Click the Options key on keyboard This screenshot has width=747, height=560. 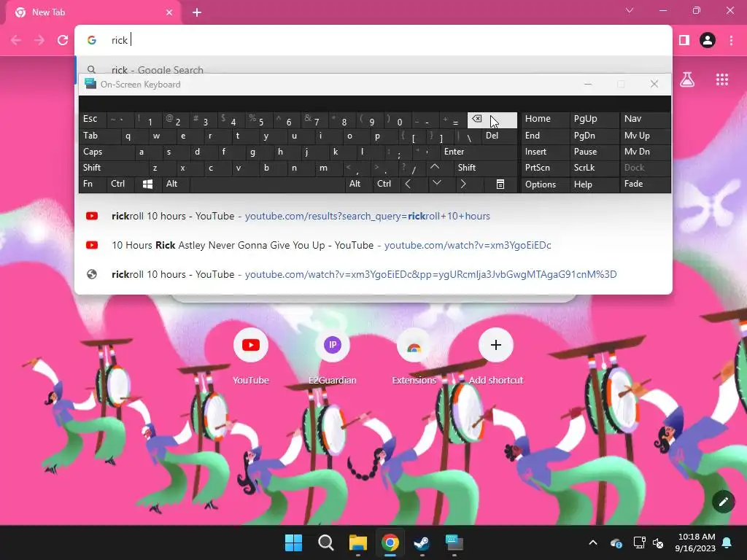click(x=546, y=184)
